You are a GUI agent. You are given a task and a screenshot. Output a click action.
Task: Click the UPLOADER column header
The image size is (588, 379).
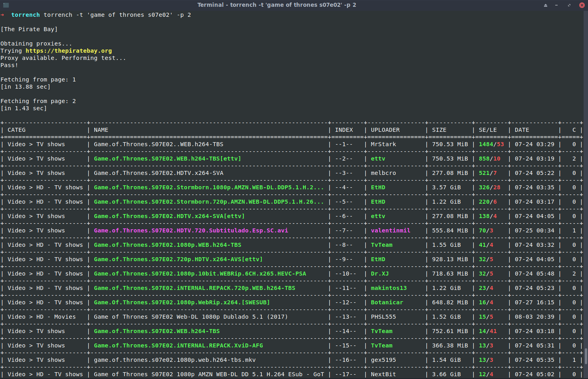click(385, 130)
